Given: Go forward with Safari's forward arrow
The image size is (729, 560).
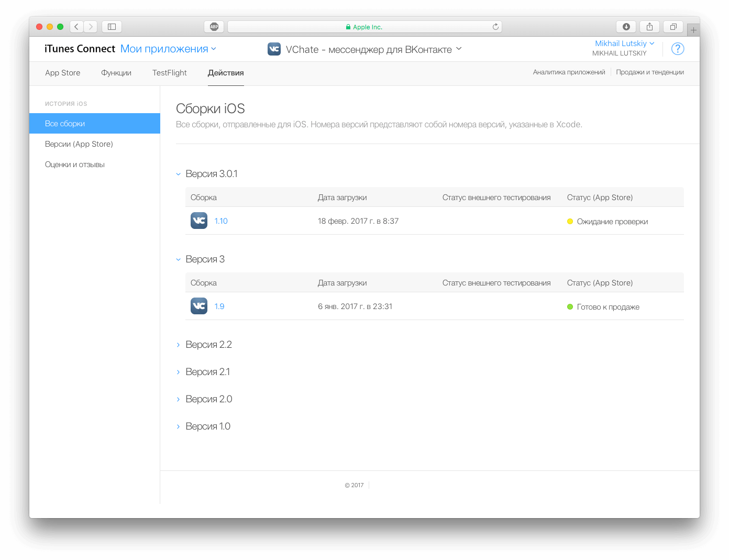Looking at the screenshot, I should (91, 27).
